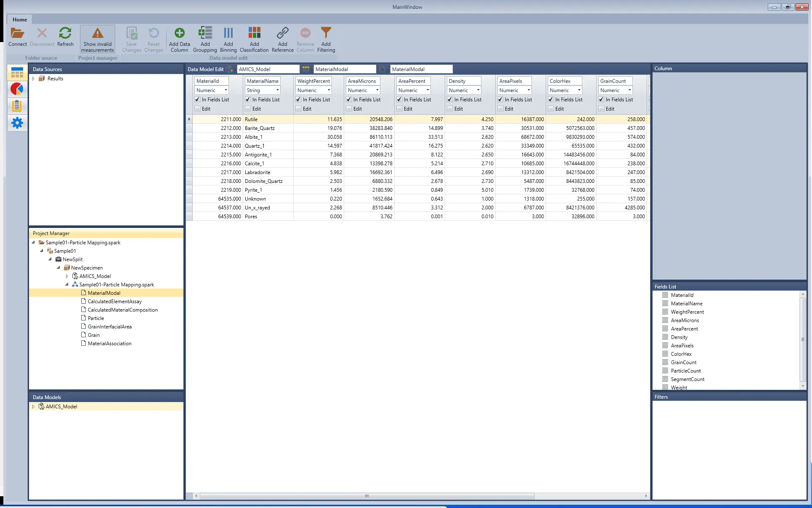Enable Edit checkbox for Density column

(450, 109)
